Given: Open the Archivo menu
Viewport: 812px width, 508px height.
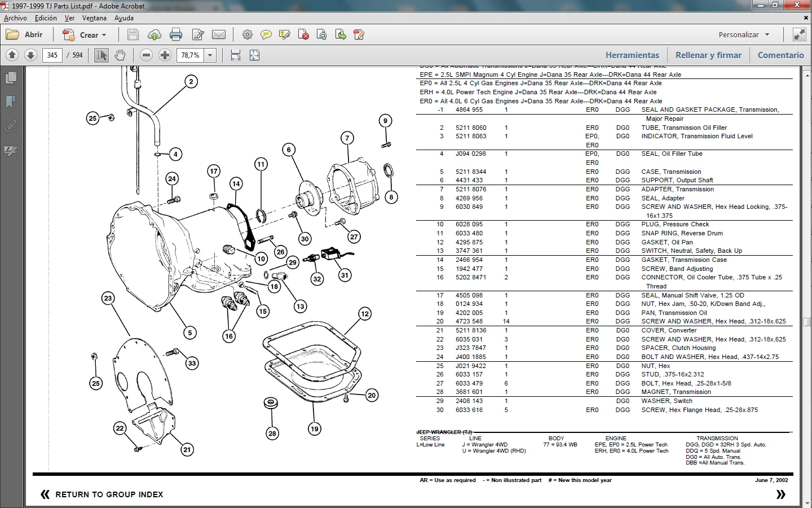Looking at the screenshot, I should pos(15,18).
